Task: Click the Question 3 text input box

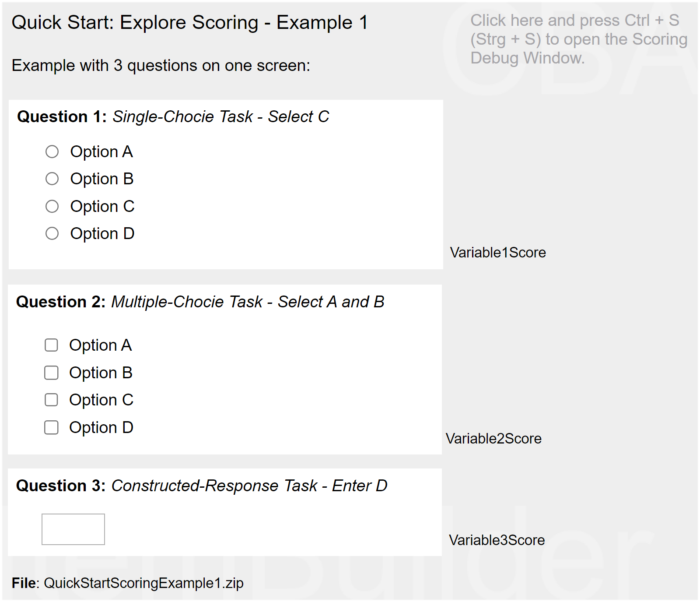Action: [x=73, y=529]
